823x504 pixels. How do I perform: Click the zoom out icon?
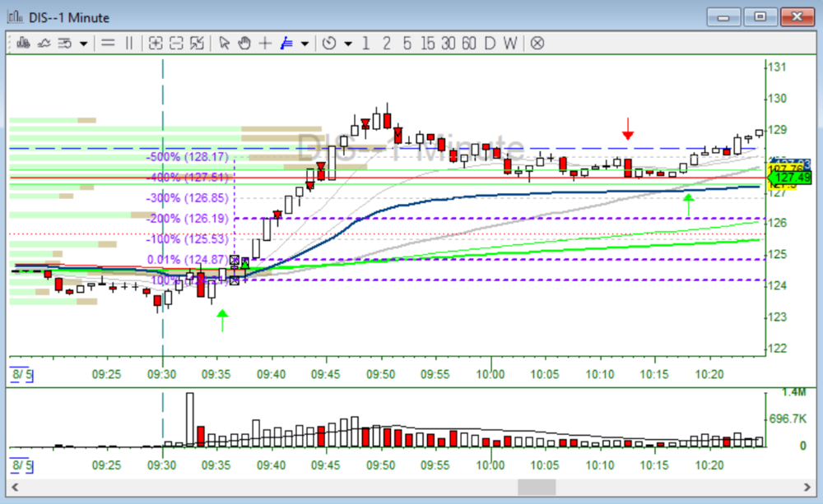pos(176,44)
